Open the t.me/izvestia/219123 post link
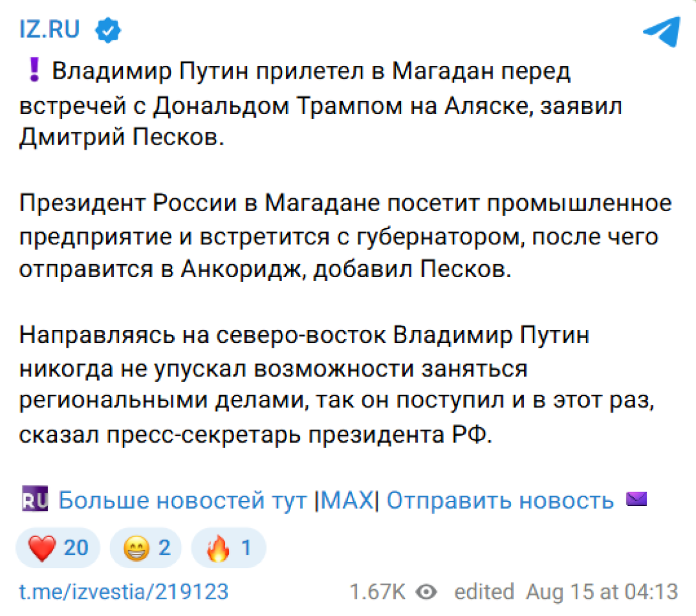The height and width of the screenshot is (616, 696). coord(123,592)
